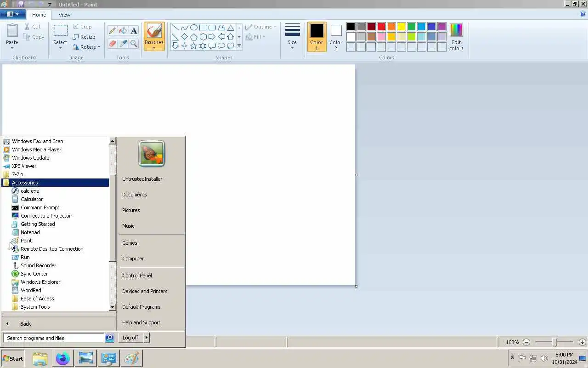Pick the Right triangle shape
588x368 pixels.
point(175,37)
